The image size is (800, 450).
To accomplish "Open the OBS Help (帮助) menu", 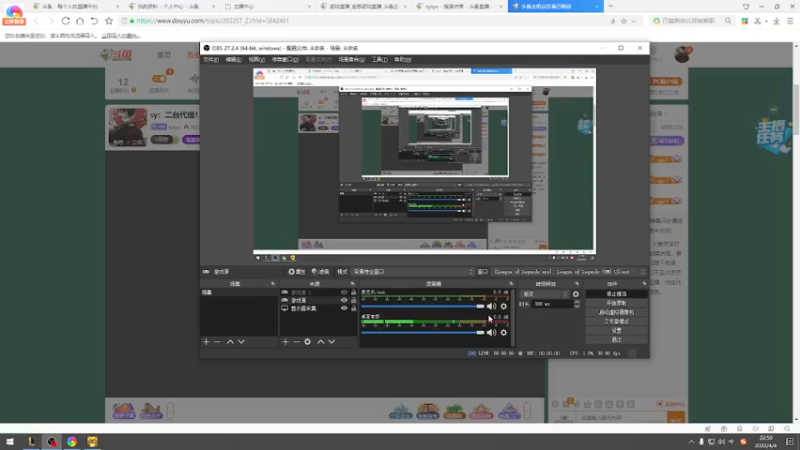I will pos(402,60).
